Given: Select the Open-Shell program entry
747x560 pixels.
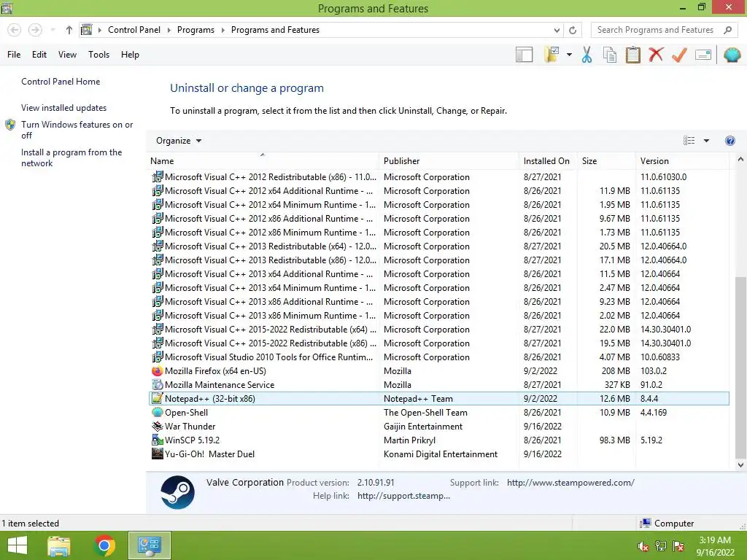Looking at the screenshot, I should tap(439, 413).
